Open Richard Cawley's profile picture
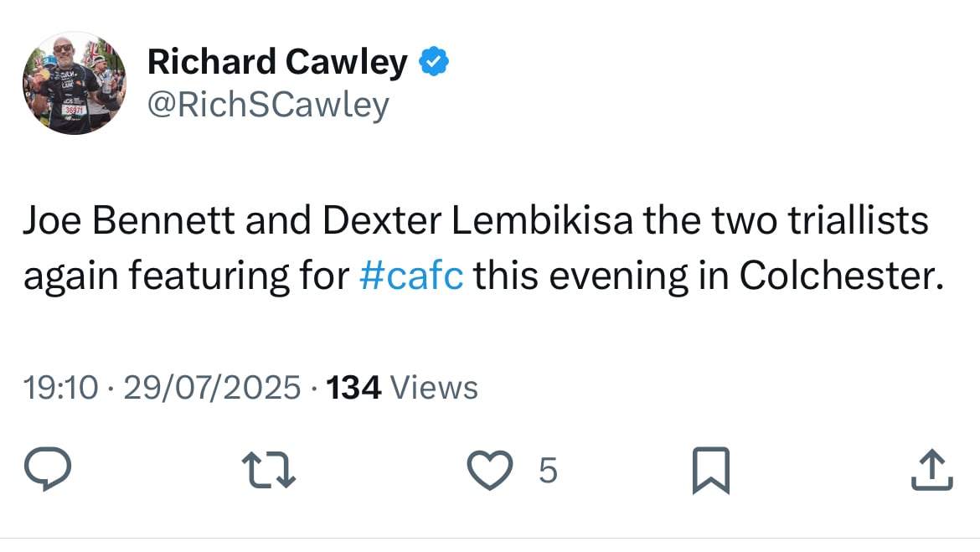This screenshot has width=980, height=552. pos(75,83)
